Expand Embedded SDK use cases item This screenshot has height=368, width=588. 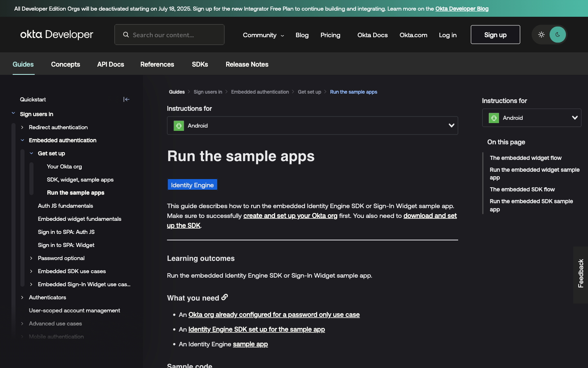[31, 271]
